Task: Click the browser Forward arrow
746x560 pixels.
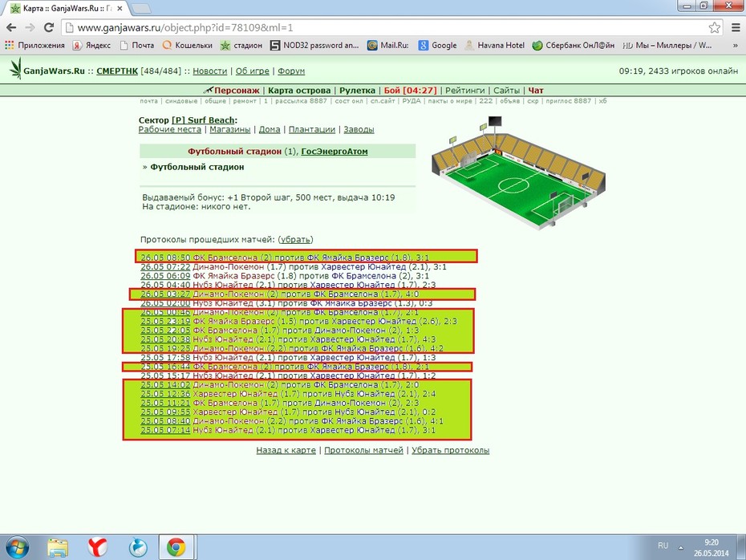Action: 30,27
